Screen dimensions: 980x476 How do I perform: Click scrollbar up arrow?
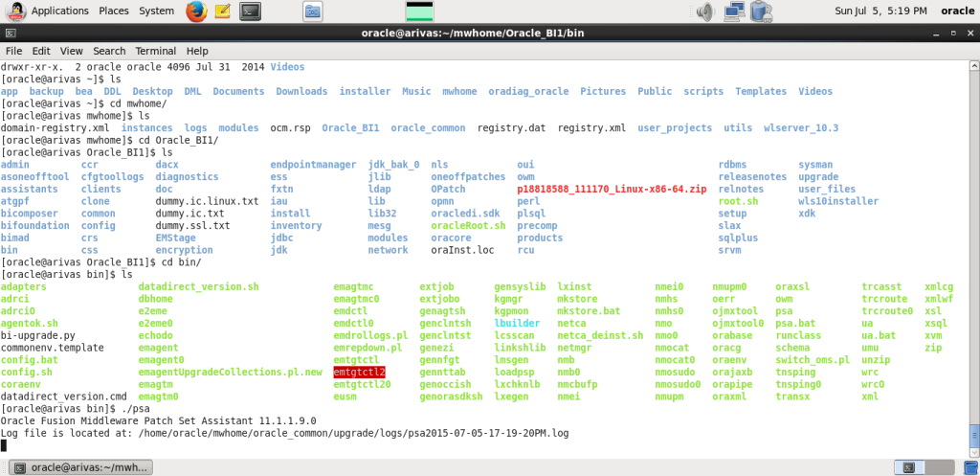973,64
